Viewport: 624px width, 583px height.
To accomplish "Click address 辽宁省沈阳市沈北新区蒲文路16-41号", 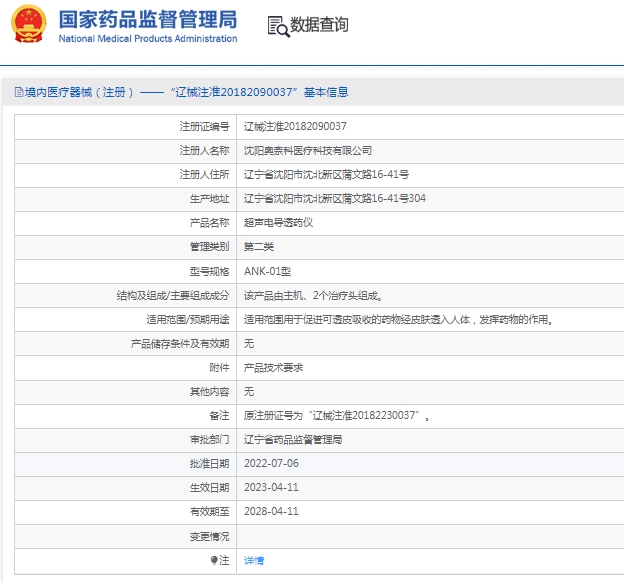I will [x=326, y=174].
